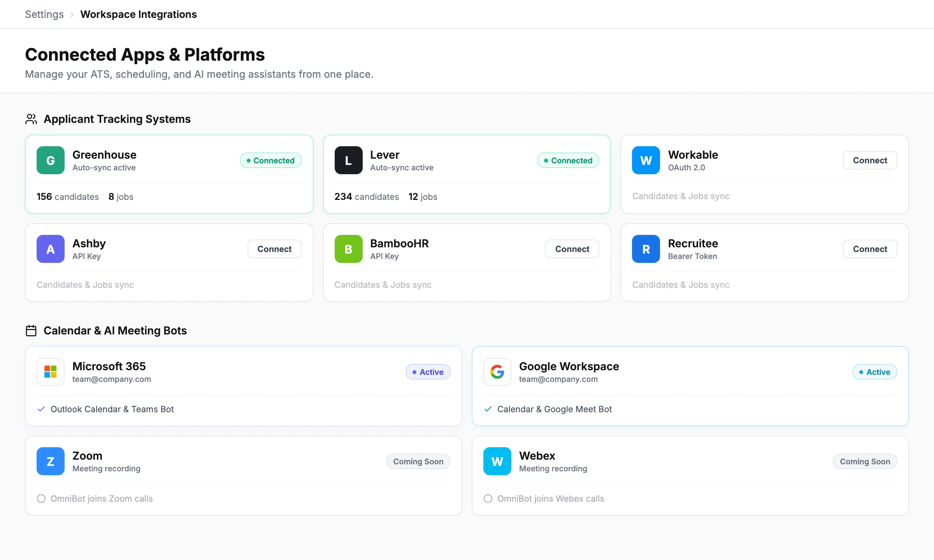Click the Recruitee card title
Viewport: 934px width, 560px height.
693,243
